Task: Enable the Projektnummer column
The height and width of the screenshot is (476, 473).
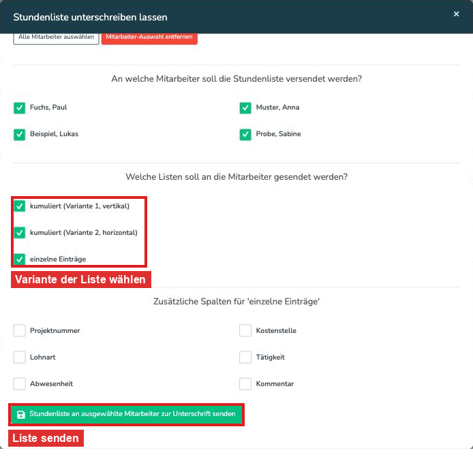Action: pos(20,330)
